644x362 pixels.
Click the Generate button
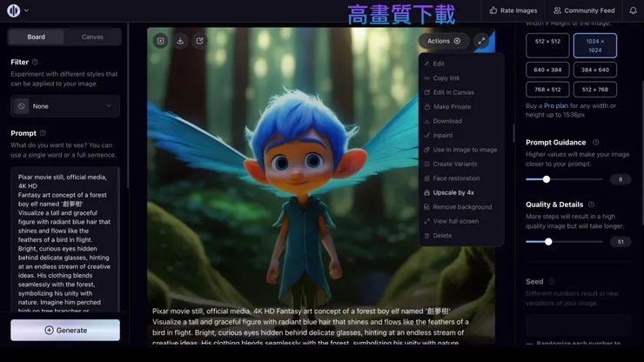(x=65, y=330)
